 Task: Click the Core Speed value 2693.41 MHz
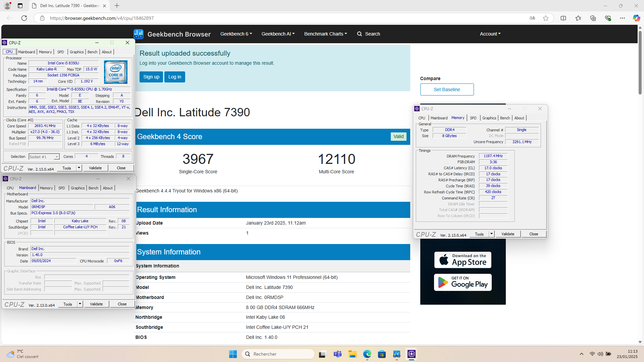click(x=45, y=126)
